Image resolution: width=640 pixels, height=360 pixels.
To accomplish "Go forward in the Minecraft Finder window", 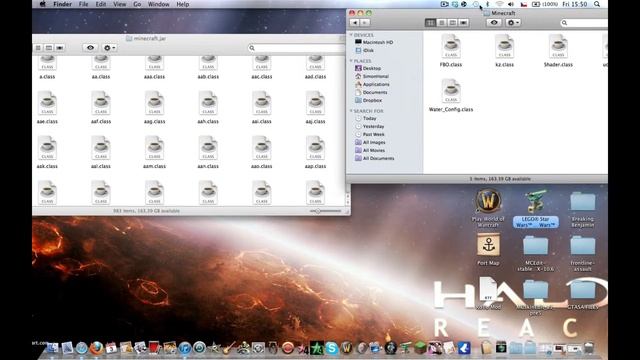I will [364, 23].
